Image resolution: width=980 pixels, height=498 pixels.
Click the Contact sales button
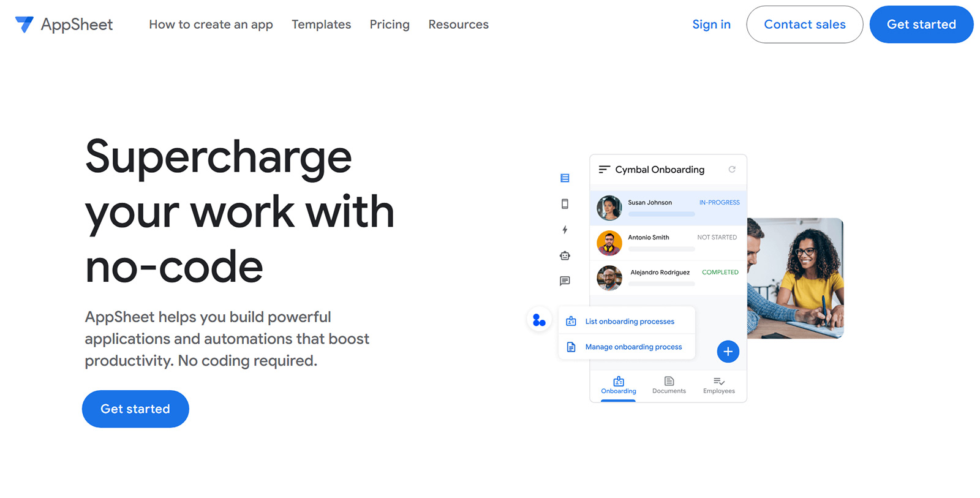click(804, 25)
